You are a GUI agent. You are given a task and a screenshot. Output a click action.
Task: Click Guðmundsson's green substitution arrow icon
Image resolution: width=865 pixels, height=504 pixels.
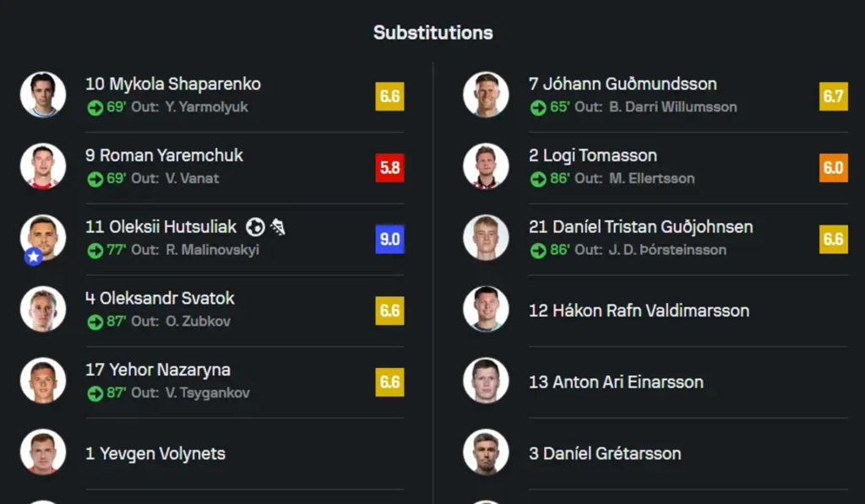click(x=538, y=108)
